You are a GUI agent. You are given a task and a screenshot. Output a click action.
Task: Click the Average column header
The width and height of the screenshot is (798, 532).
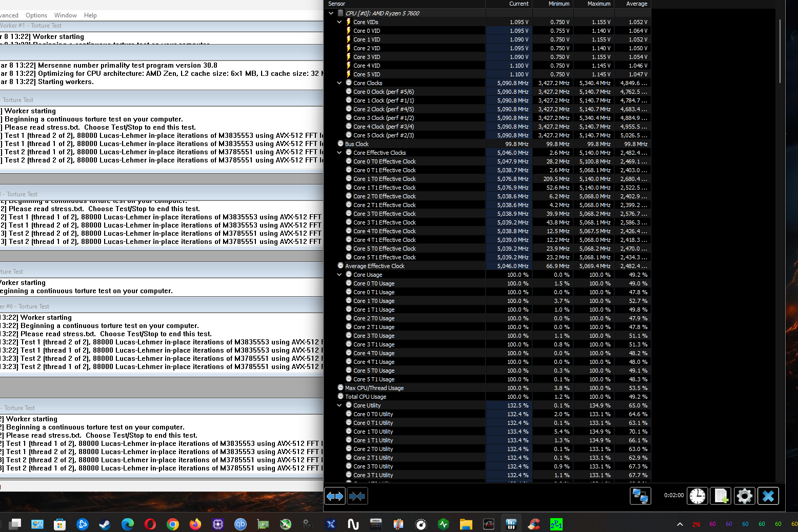coord(632,4)
